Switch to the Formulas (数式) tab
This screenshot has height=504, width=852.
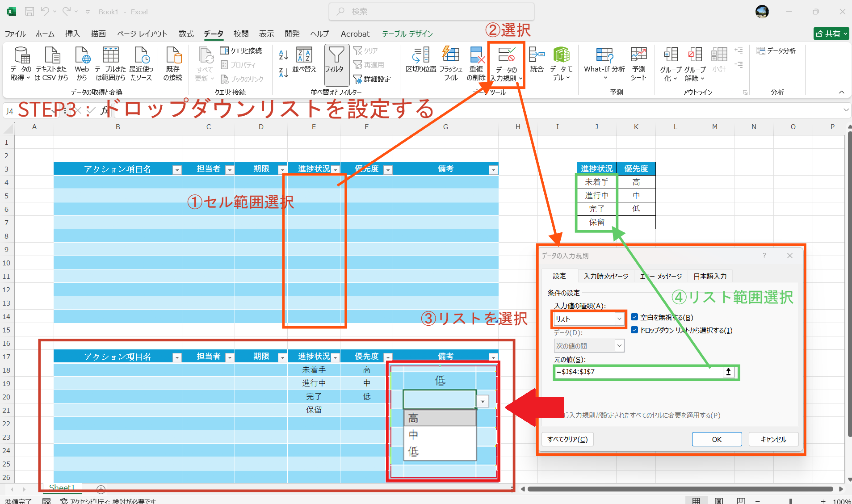point(186,34)
